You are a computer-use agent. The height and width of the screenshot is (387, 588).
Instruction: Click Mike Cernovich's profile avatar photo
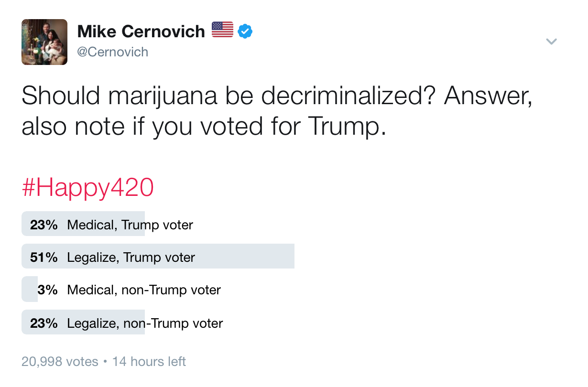coord(44,42)
